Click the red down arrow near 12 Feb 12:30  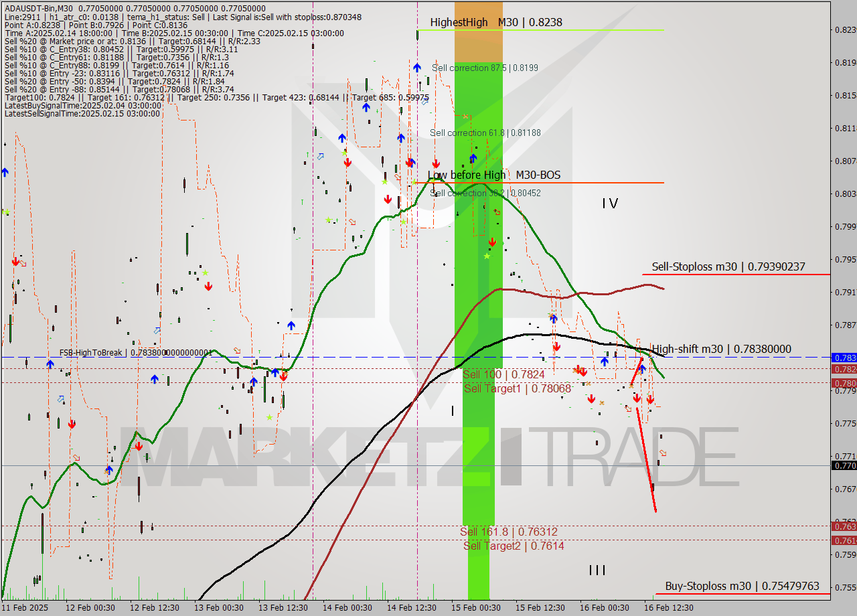click(x=139, y=445)
